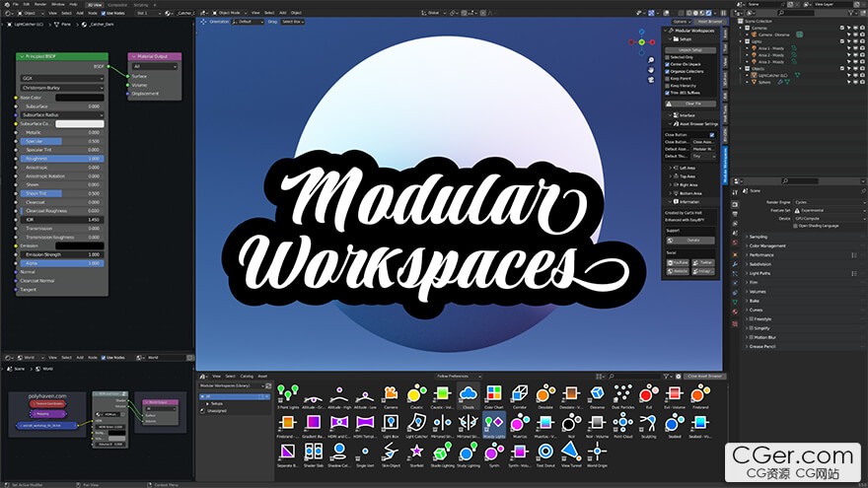This screenshot has width=868, height=488.
Task: Enable Open Shading Language checkbox
Action: coord(795,226)
